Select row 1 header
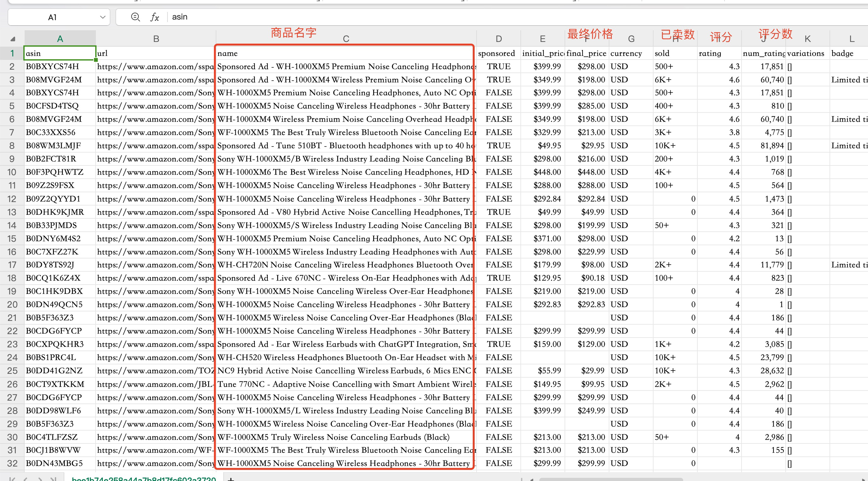 pos(12,53)
